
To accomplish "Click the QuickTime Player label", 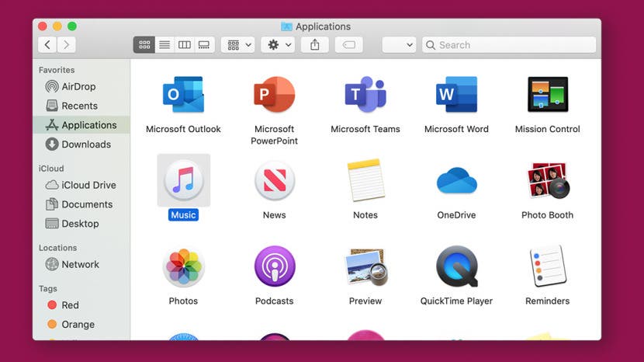I will (x=456, y=301).
